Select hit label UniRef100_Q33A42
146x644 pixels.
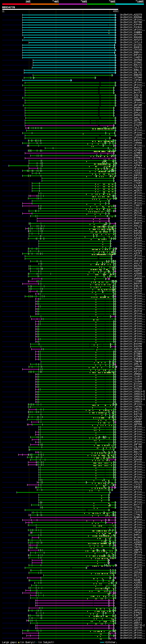(x=131, y=63)
